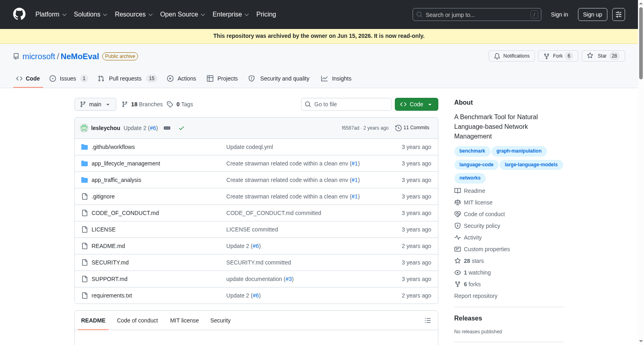View the green checkmark commit status

(182, 128)
